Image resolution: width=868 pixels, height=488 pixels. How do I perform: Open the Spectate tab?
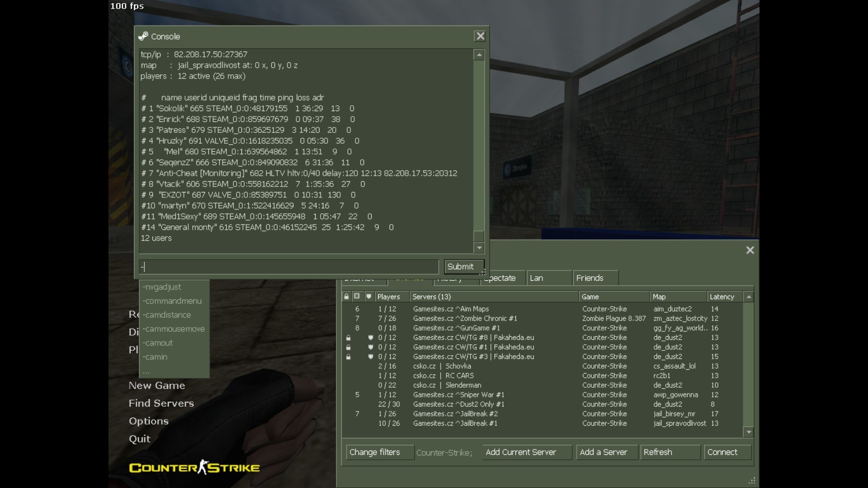click(x=502, y=278)
